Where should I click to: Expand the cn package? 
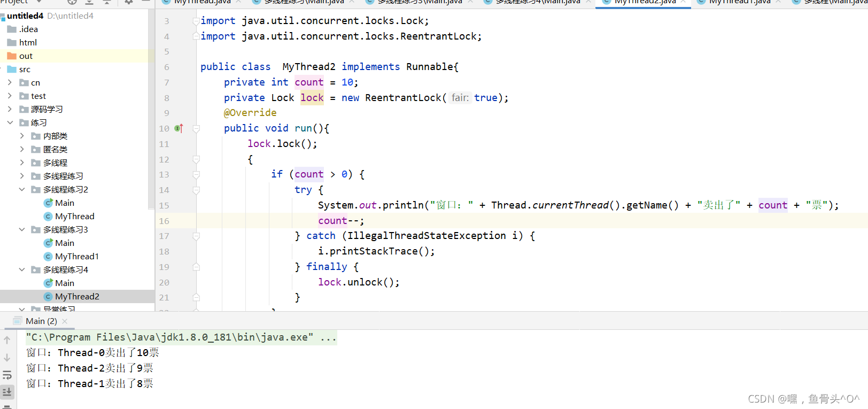pyautogui.click(x=10, y=82)
